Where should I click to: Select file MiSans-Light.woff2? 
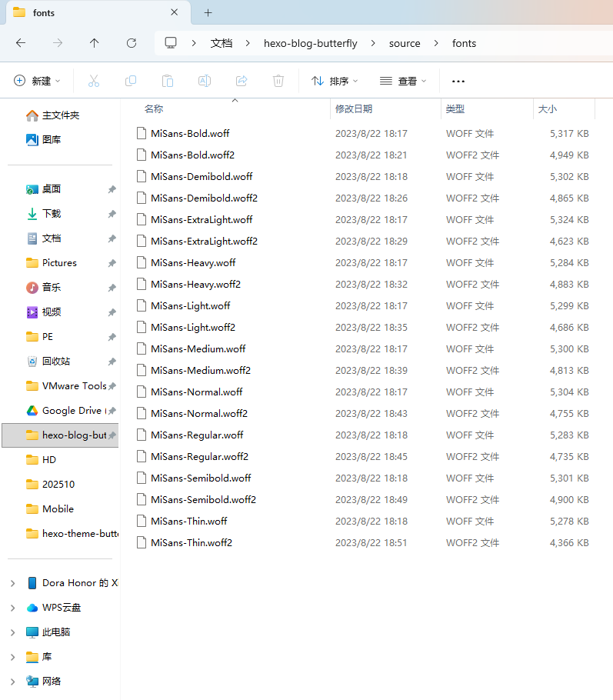(x=193, y=327)
